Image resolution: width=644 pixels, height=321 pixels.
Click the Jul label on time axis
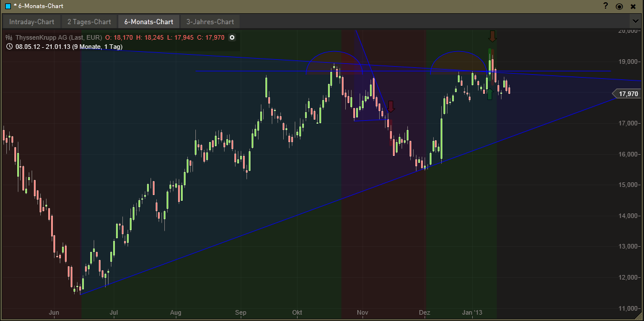(115, 313)
